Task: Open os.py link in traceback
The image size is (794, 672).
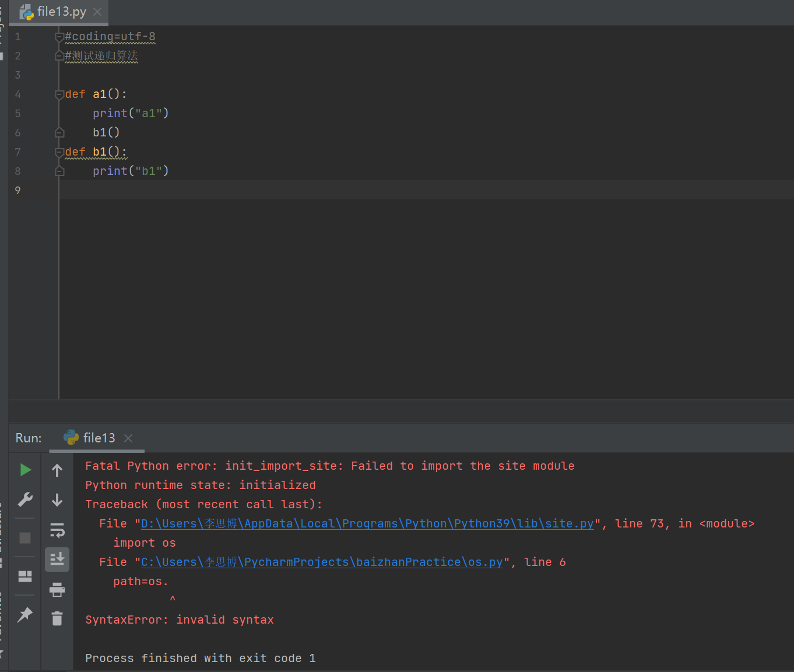Action: click(x=322, y=562)
